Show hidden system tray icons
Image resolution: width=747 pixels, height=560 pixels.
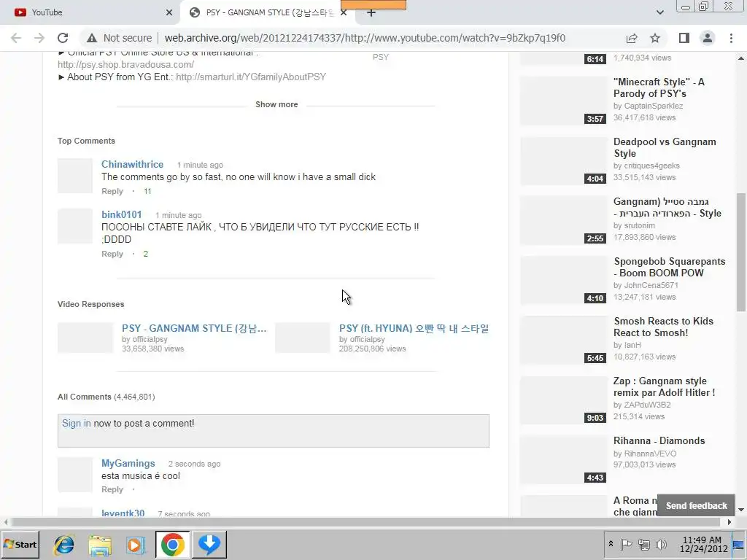611,544
